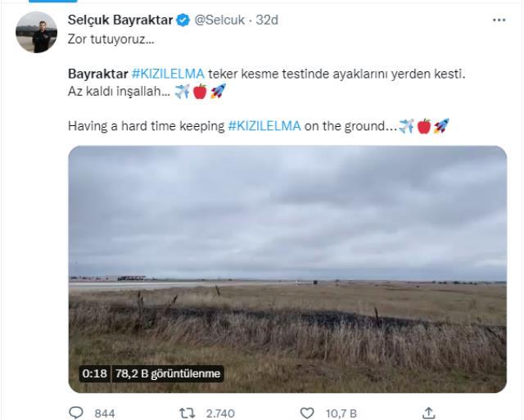Screen dimensions: 524x420
Task: Click the 10,7 B likes count
Action: pyautogui.click(x=341, y=413)
